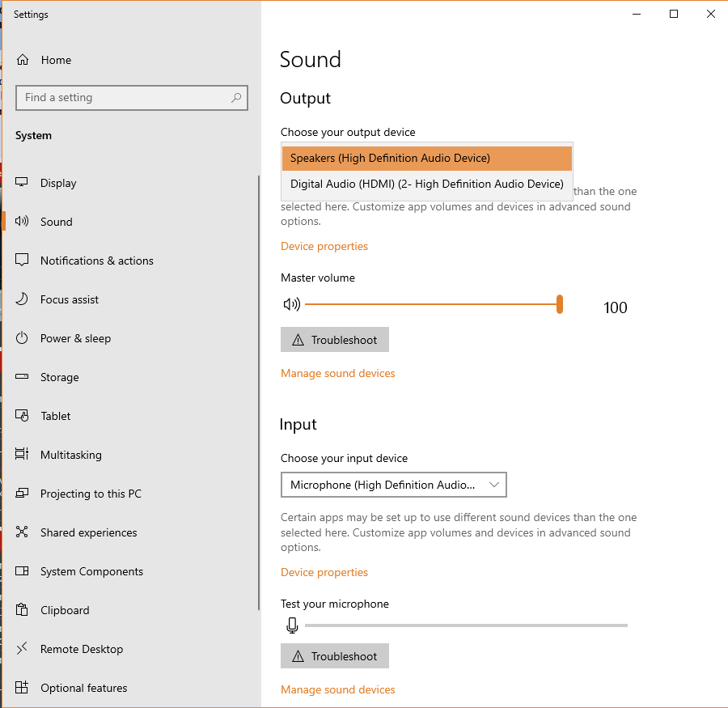Click the Multitasking icon

click(x=23, y=455)
